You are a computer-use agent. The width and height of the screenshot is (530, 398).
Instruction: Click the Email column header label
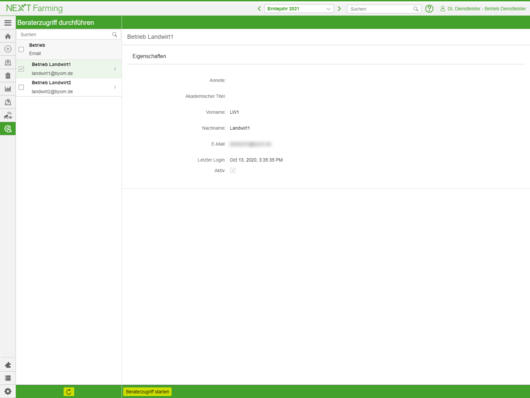[35, 53]
